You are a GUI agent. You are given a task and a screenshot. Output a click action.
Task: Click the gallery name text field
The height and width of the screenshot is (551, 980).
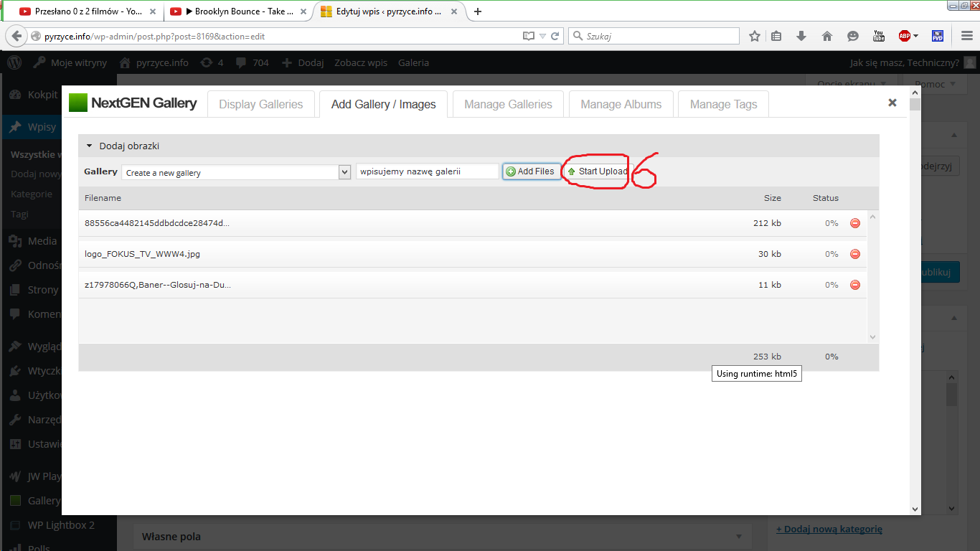427,172
